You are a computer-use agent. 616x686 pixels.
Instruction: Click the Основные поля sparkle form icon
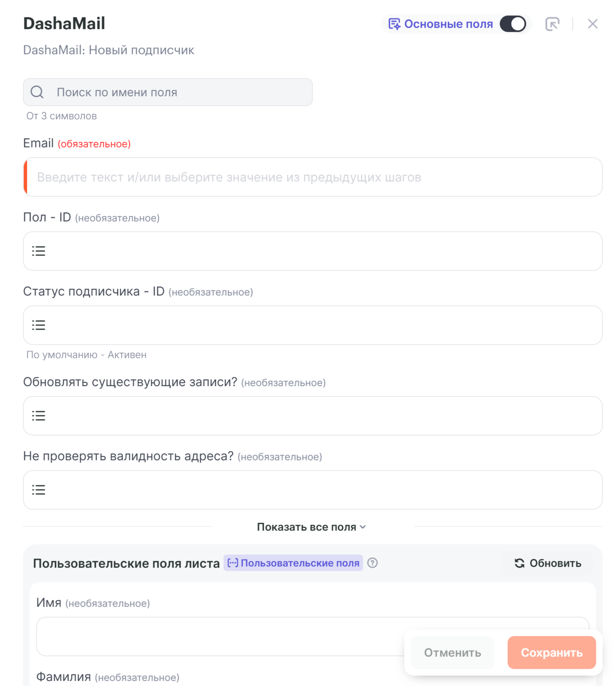(x=394, y=24)
